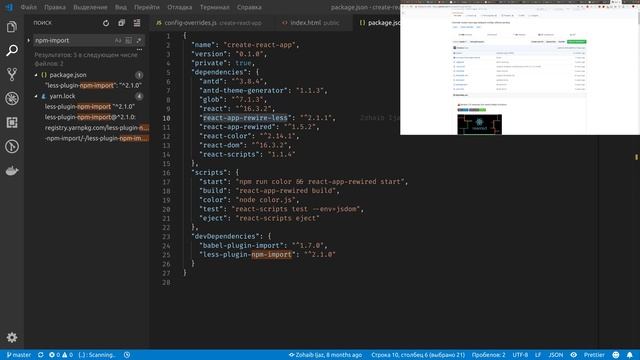Click the green button in browser window
This screenshot has width=640, height=360.
(x=576, y=42)
